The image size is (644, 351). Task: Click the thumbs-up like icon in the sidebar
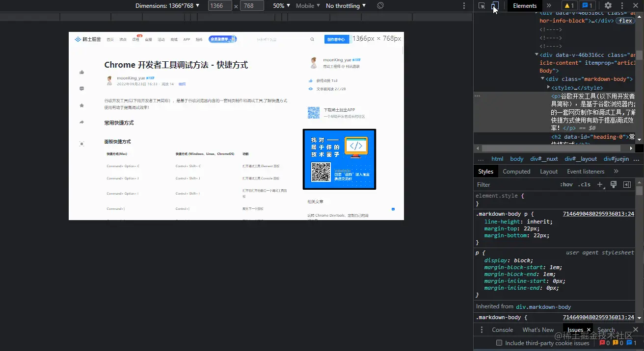point(81,72)
